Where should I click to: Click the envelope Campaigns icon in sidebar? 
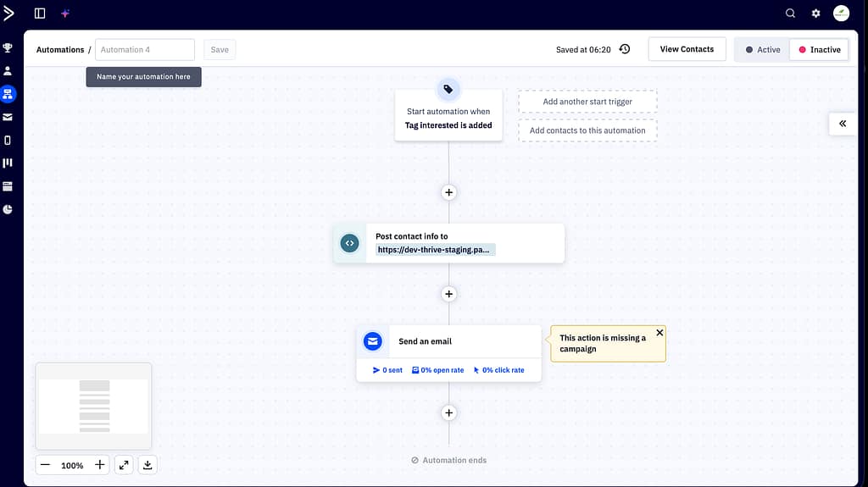8,117
